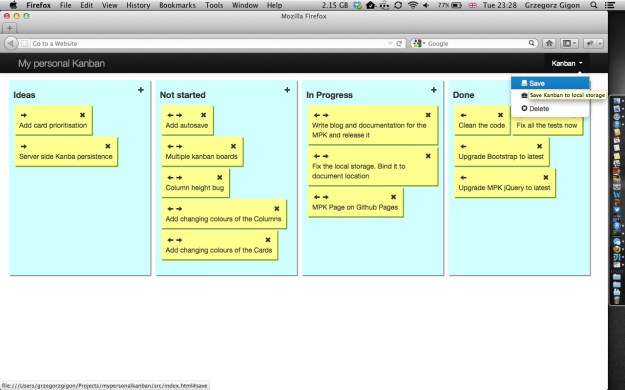Image resolution: width=625 pixels, height=390 pixels.
Task: Move 'Multiple kanban boards' card right
Action: tap(179, 146)
